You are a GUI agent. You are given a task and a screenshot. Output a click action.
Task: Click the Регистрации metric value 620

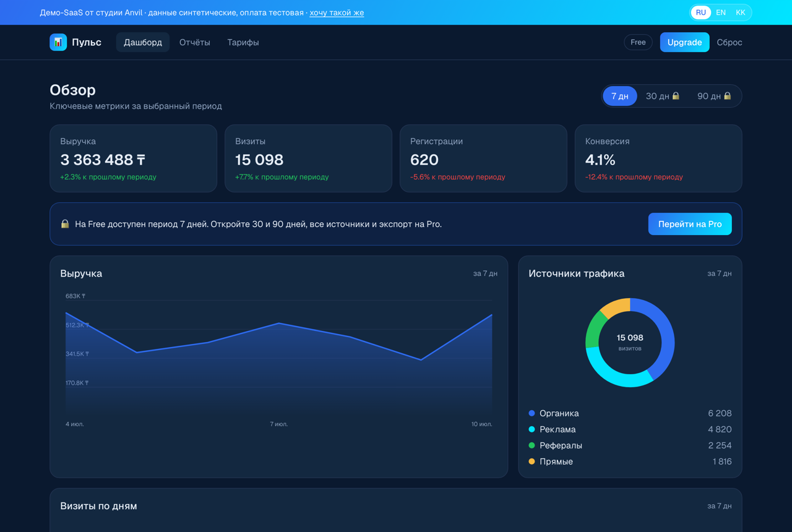coord(424,160)
